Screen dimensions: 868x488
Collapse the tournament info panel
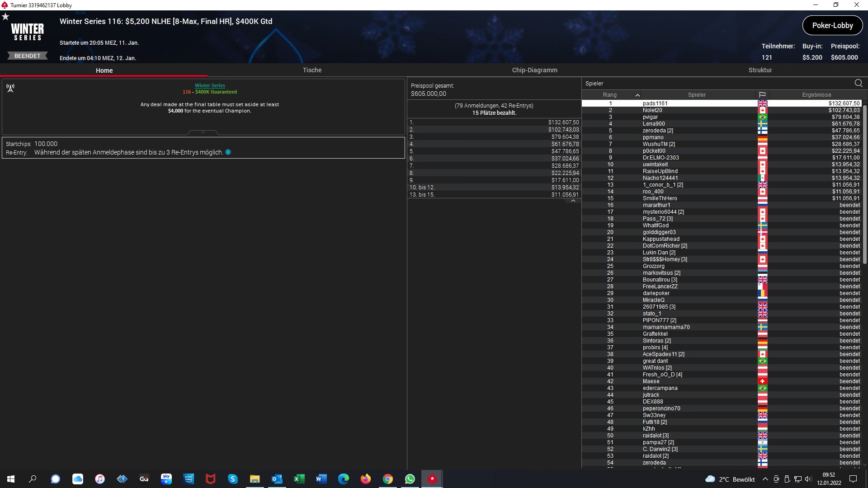203,132
